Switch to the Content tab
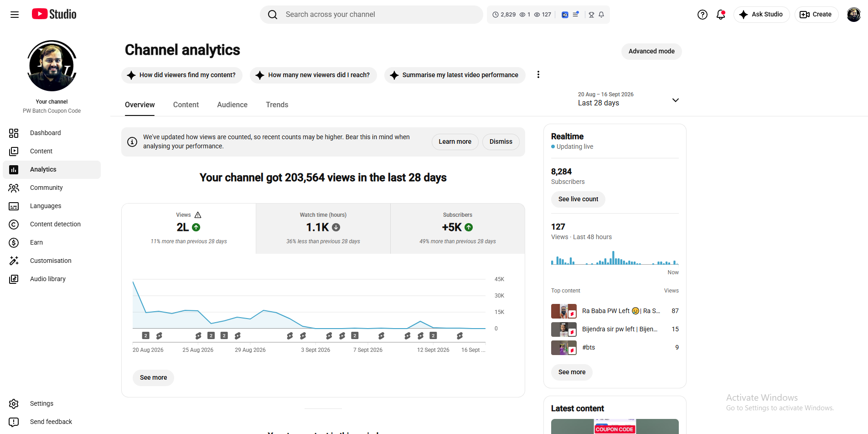This screenshot has height=434, width=868. 186,105
